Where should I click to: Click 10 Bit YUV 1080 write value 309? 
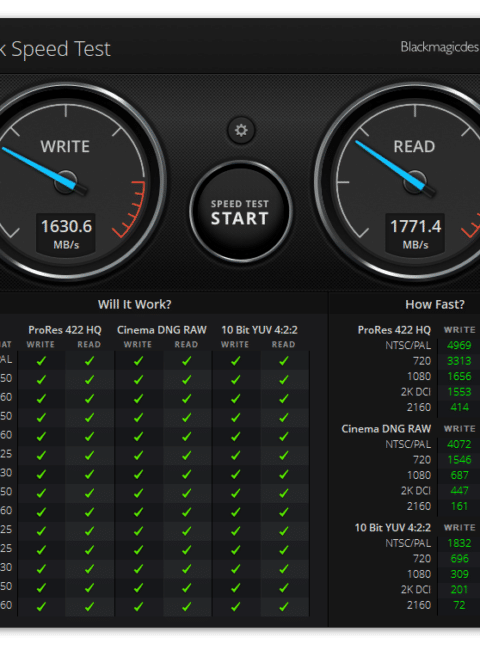click(460, 575)
